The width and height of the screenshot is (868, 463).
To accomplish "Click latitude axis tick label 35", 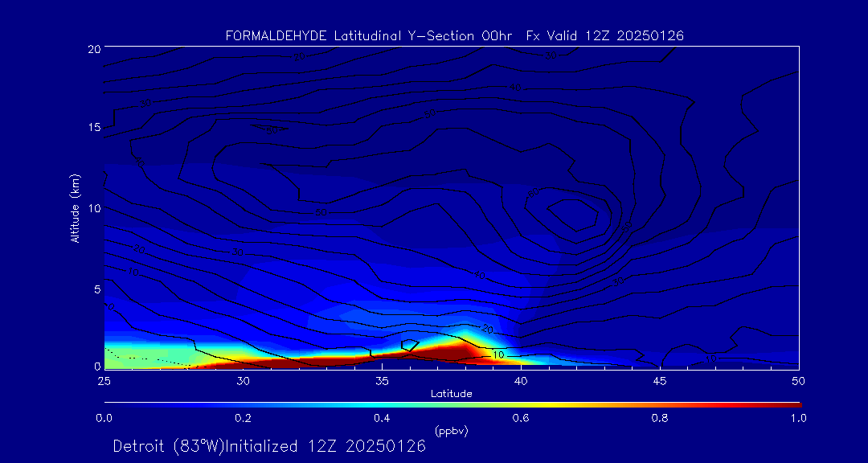I will click(382, 381).
